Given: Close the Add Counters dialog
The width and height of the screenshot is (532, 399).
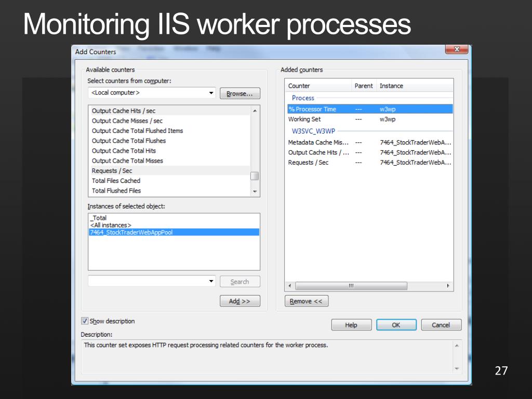Looking at the screenshot, I should point(457,49).
